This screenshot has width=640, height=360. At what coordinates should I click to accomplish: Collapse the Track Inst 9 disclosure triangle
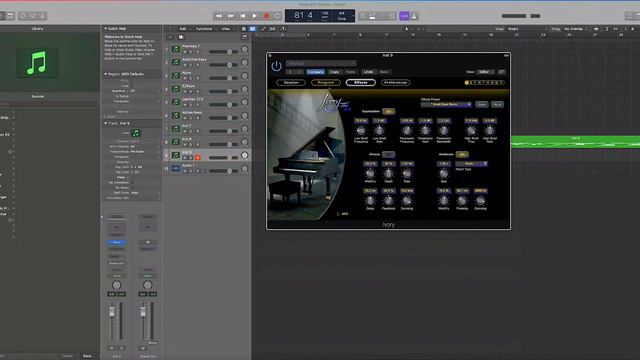105,123
